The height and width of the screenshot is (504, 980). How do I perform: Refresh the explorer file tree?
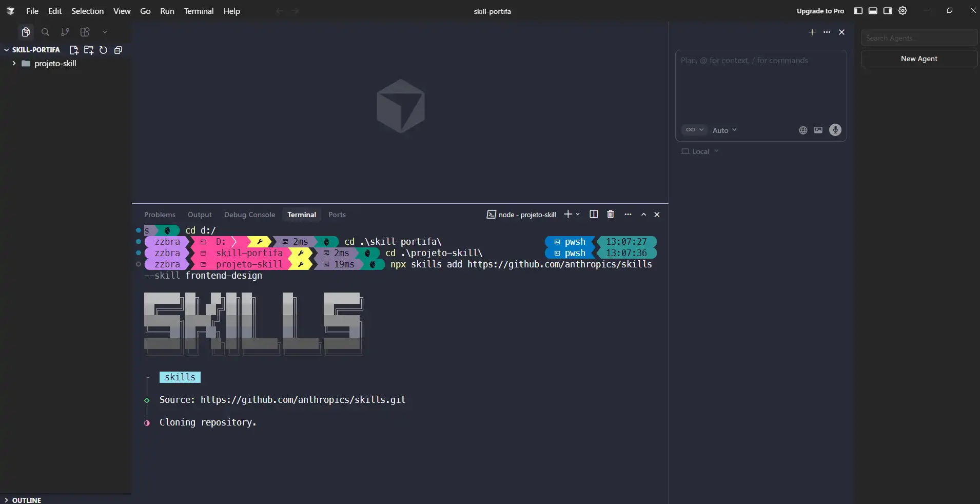[103, 50]
